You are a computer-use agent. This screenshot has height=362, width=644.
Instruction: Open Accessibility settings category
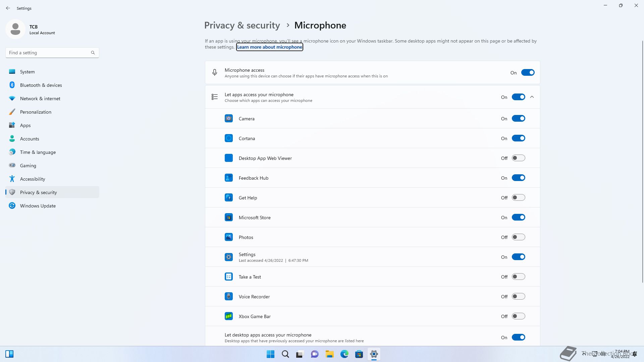52,179
